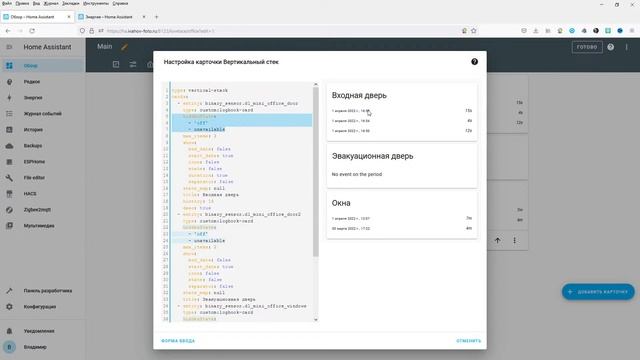Open the Журнал browser menu
The width and height of the screenshot is (640, 360).
(51, 3)
